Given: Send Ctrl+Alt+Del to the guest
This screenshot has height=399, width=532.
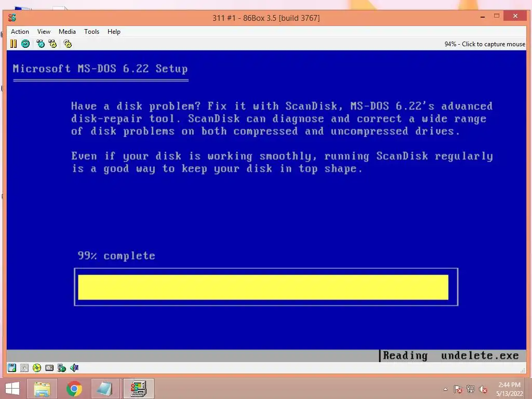Looking at the screenshot, I should 41,44.
